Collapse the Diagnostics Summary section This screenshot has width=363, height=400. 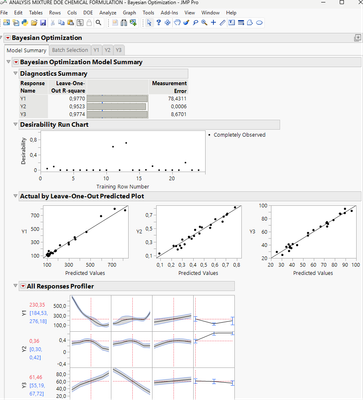click(x=15, y=73)
